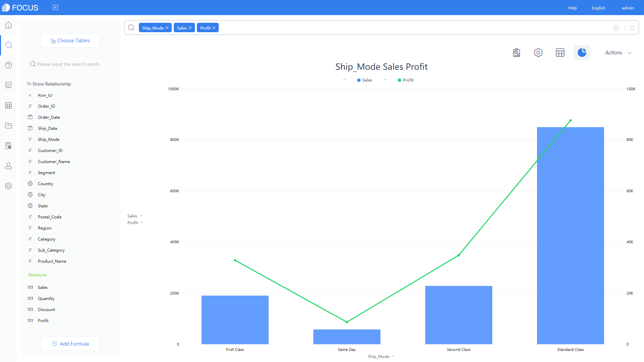This screenshot has height=362, width=644.
Task: Select the Sub_Category column
Action: (x=51, y=250)
